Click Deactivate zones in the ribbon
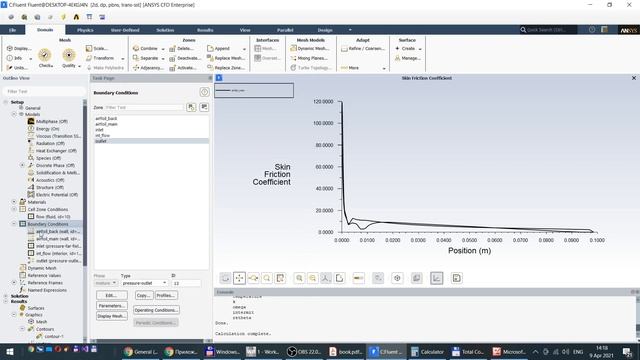 tap(185, 58)
